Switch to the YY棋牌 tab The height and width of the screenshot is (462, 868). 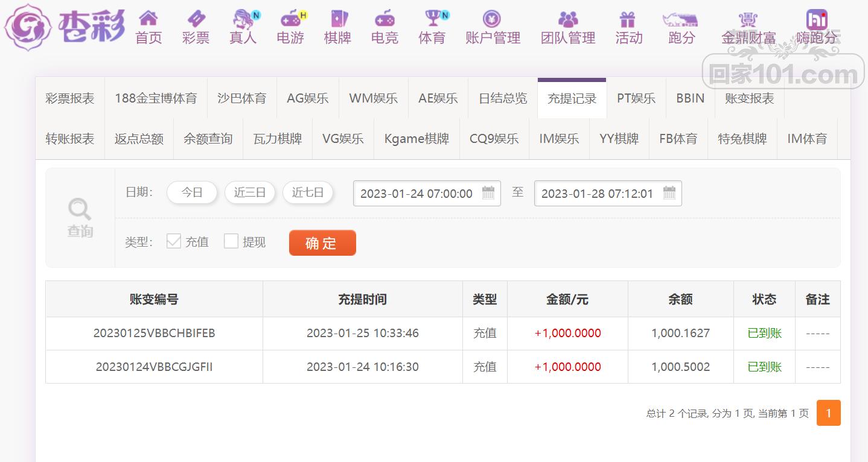pyautogui.click(x=619, y=139)
